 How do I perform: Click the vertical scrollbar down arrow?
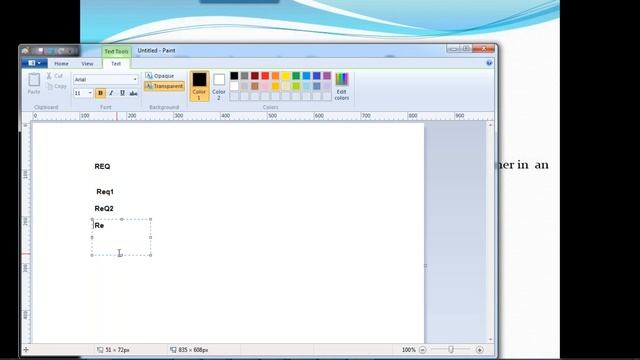[x=490, y=340]
